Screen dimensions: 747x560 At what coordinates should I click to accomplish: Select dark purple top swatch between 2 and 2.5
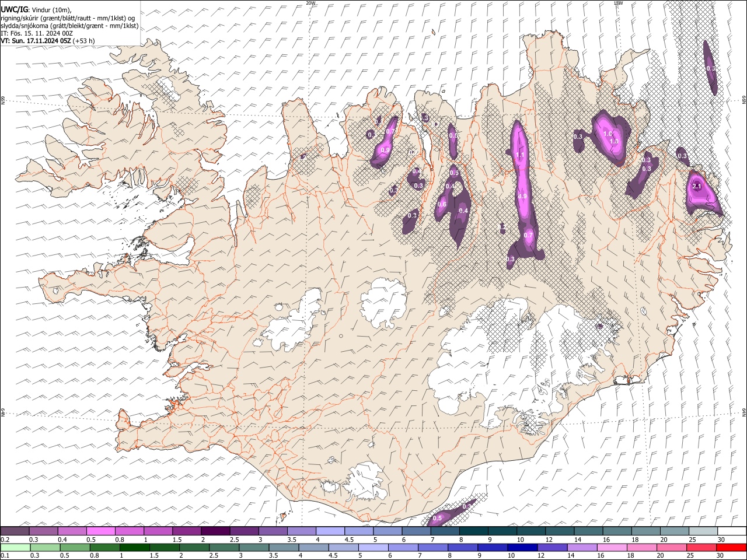pyautogui.click(x=215, y=531)
